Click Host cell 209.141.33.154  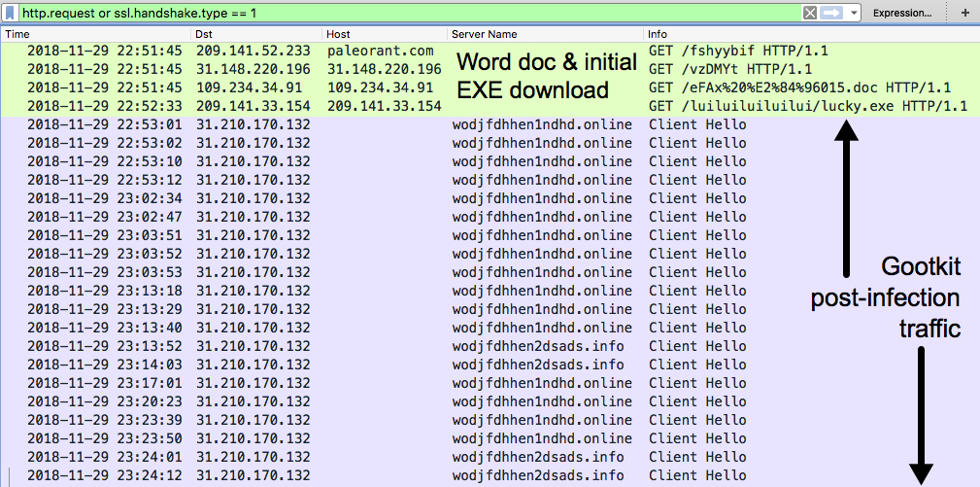pyautogui.click(x=385, y=106)
